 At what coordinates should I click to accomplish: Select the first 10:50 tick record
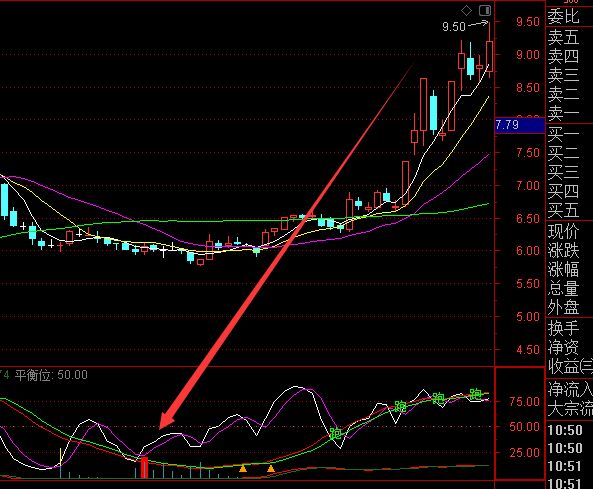(565, 430)
